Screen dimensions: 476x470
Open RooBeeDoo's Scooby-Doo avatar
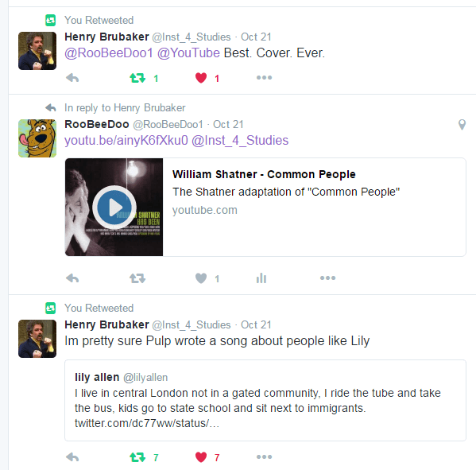click(37, 138)
